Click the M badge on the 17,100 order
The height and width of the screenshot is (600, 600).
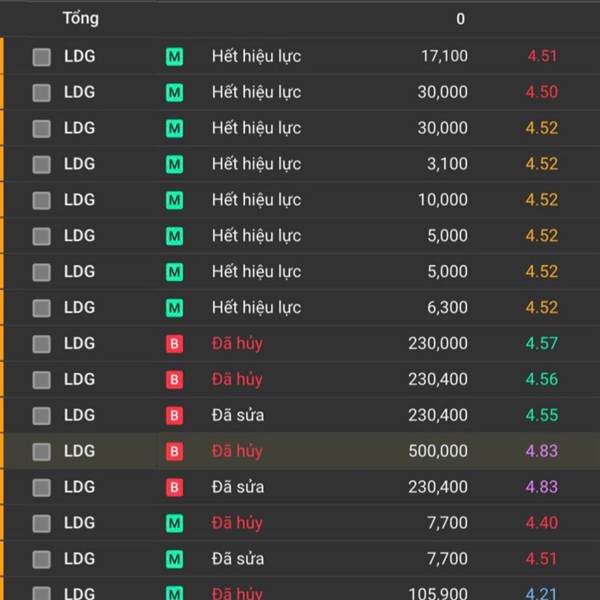pos(174,57)
